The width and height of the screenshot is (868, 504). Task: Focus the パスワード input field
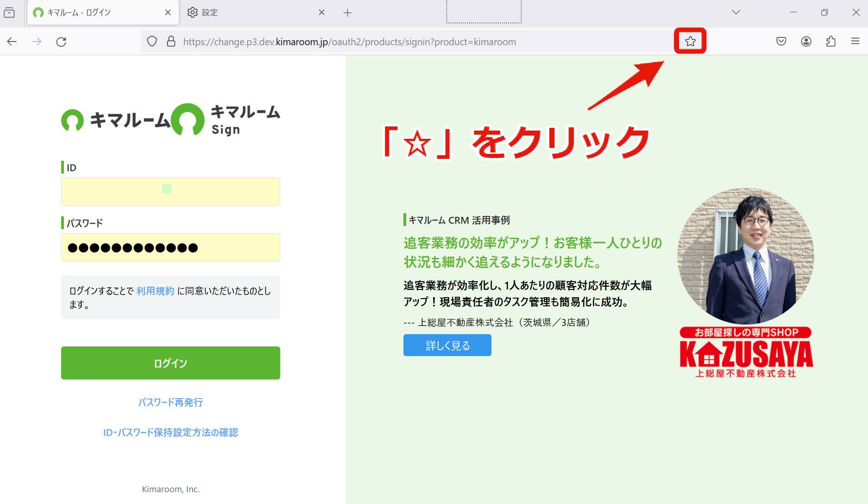click(x=171, y=247)
